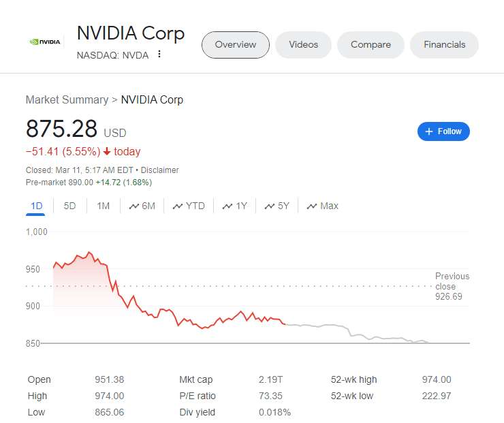
Task: Click the Previous close 926.69 label
Action: pyautogui.click(x=452, y=286)
